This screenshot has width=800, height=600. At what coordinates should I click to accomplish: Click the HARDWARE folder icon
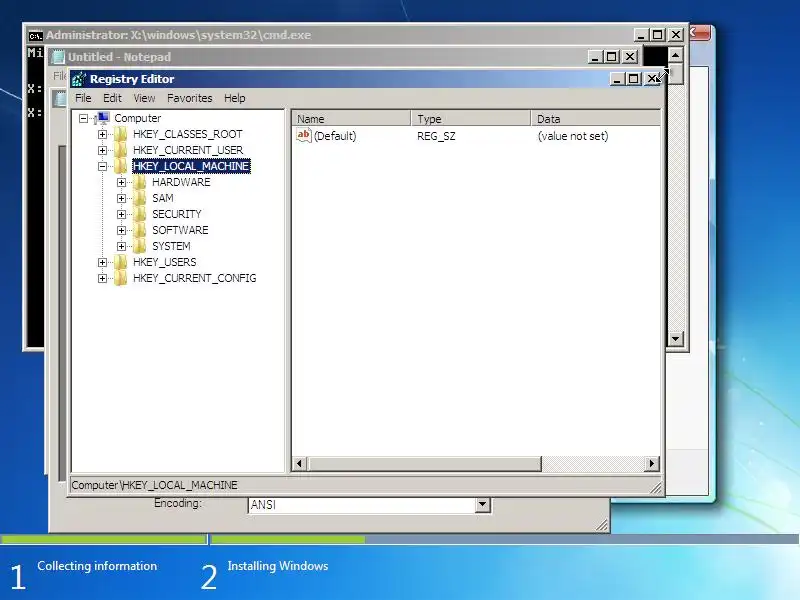pos(140,182)
